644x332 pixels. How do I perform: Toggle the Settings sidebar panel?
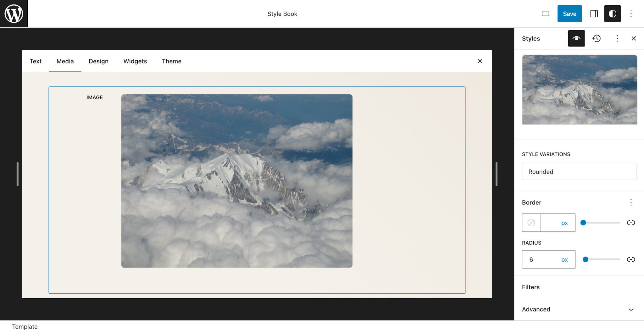pos(594,14)
